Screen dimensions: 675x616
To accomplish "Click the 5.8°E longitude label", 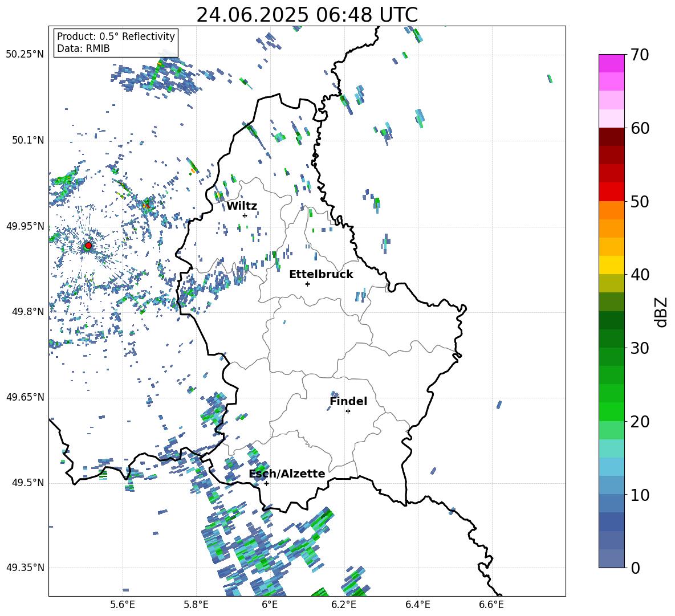I will [196, 605].
